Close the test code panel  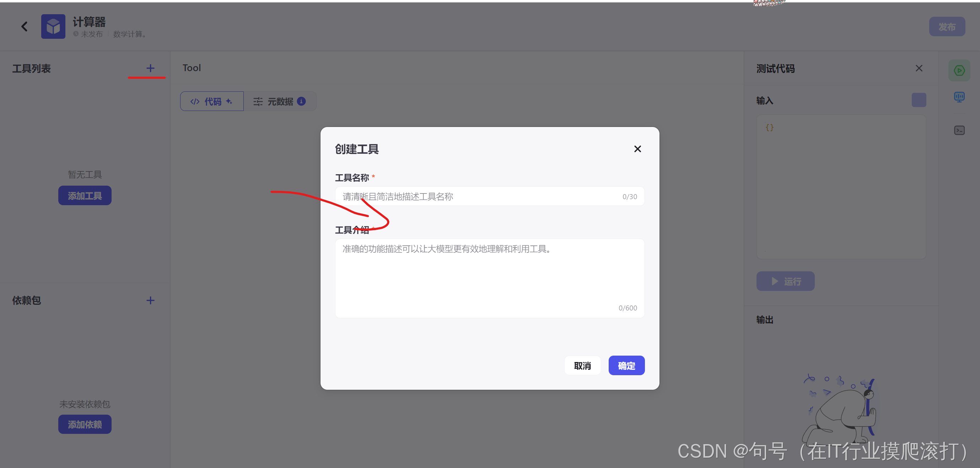(919, 68)
